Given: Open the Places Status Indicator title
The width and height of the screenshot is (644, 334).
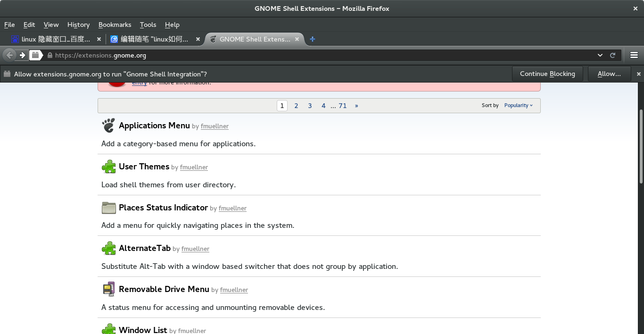Looking at the screenshot, I should 163,208.
